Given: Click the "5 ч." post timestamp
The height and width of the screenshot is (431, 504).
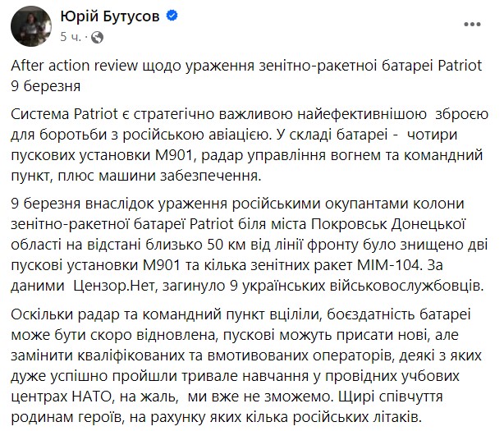Looking at the screenshot, I should pyautogui.click(x=70, y=37).
